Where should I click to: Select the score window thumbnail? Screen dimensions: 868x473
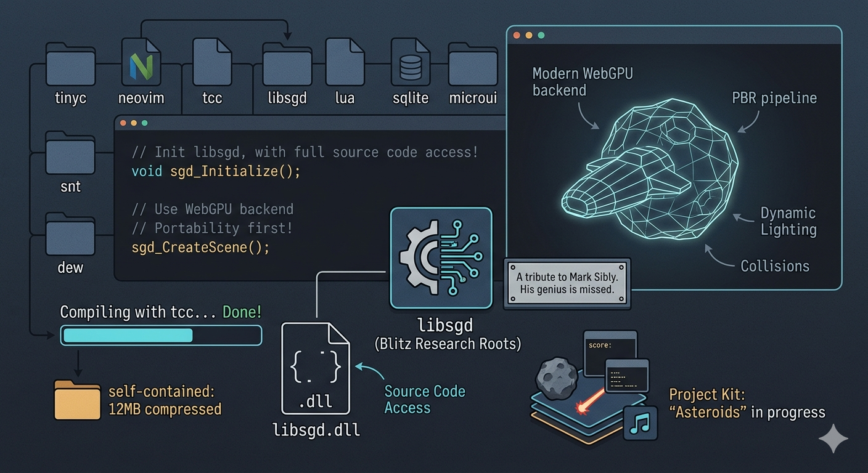(x=610, y=353)
